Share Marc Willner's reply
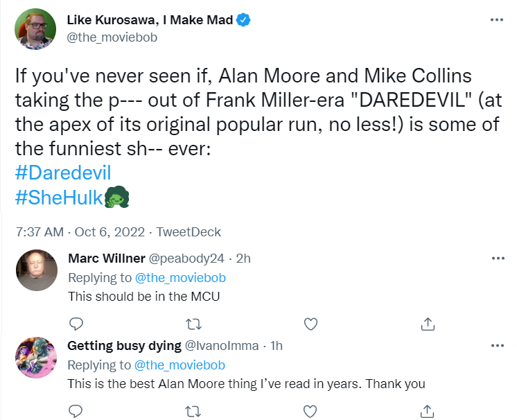This screenshot has width=517, height=420. pyautogui.click(x=428, y=324)
